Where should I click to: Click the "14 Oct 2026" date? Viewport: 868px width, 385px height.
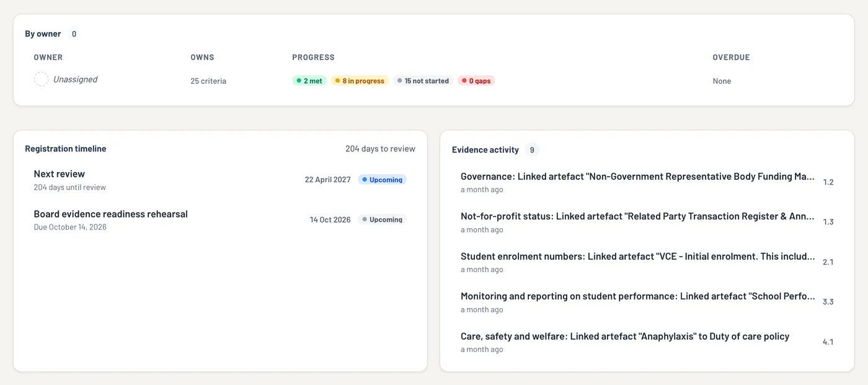pos(330,219)
